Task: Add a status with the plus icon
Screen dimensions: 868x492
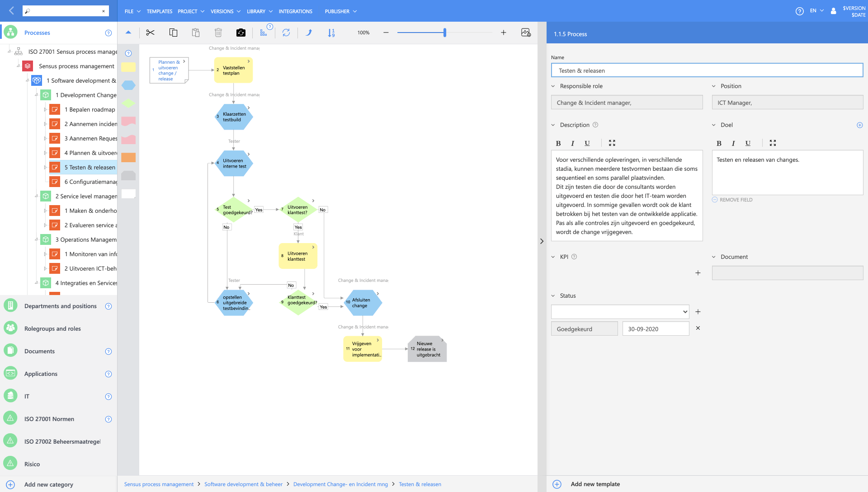Action: click(x=698, y=312)
